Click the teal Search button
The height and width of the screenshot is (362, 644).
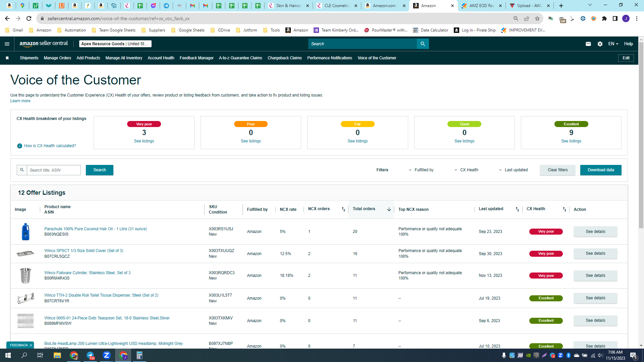point(100,170)
